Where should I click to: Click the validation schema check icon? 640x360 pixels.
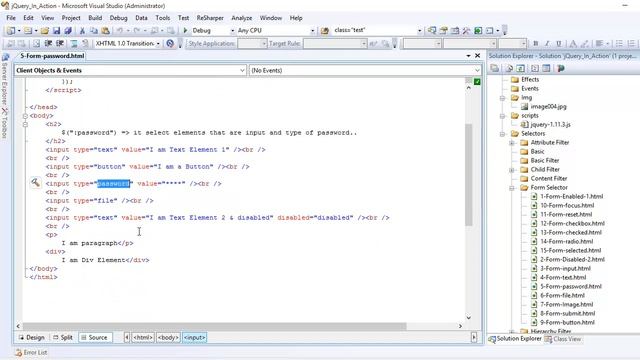(x=170, y=43)
